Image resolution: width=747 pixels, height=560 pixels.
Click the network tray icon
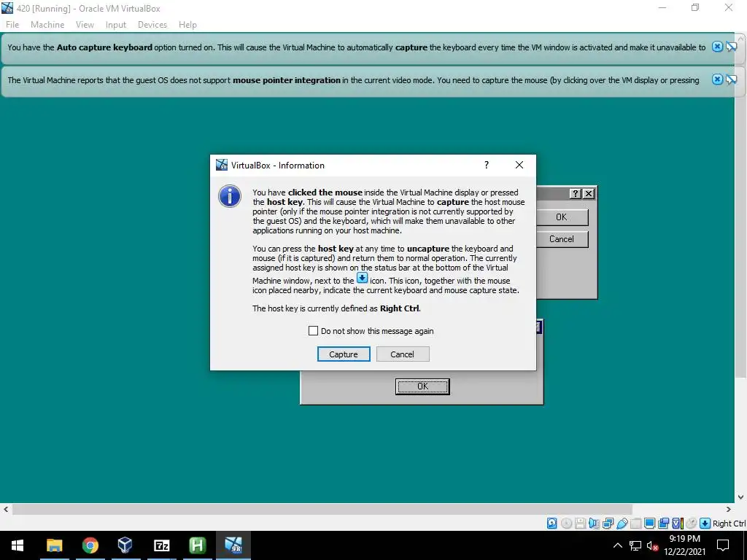pyautogui.click(x=635, y=545)
